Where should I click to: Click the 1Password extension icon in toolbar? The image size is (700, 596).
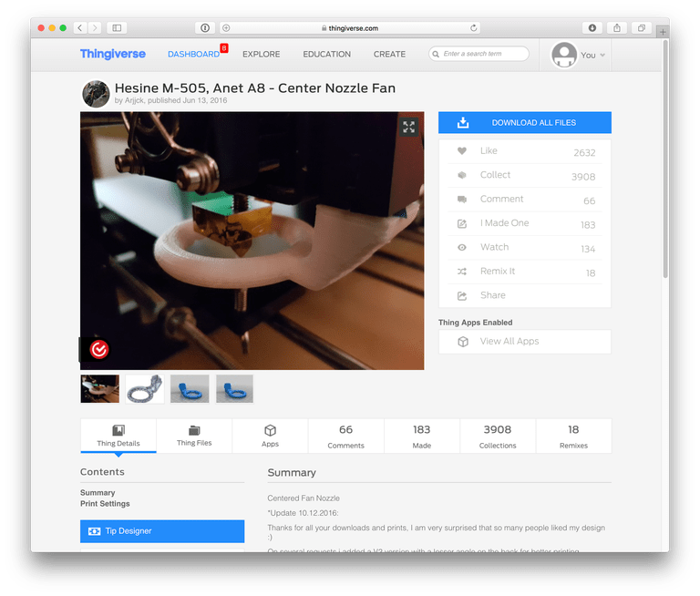point(205,27)
